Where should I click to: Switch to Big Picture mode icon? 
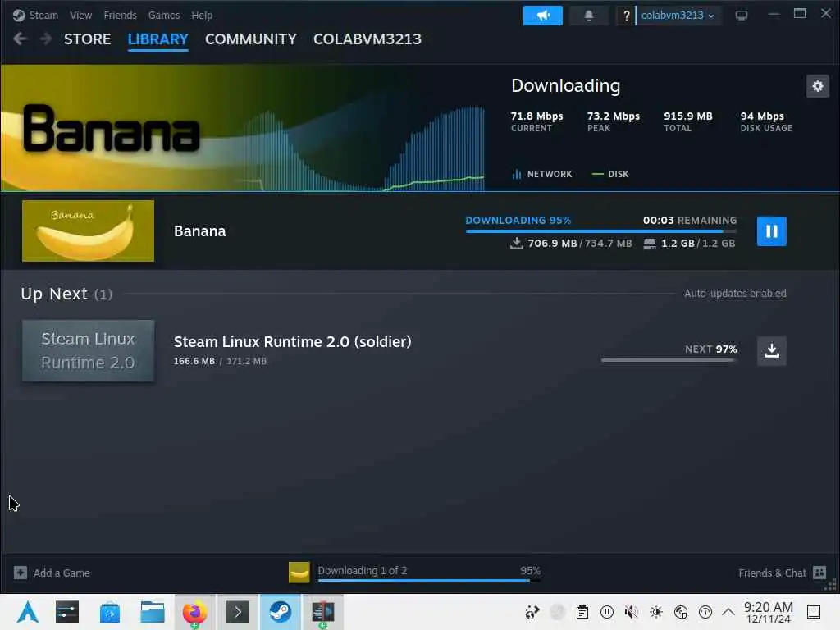click(742, 16)
